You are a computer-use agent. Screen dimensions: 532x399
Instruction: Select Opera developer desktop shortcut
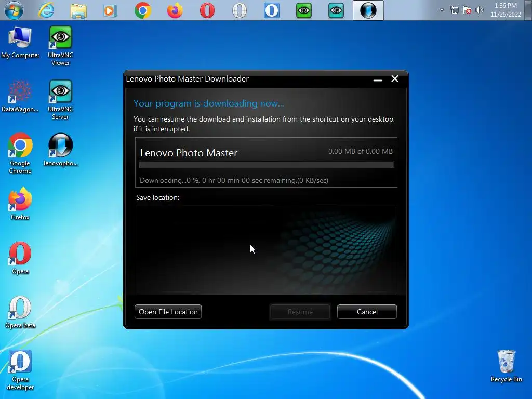20,370
